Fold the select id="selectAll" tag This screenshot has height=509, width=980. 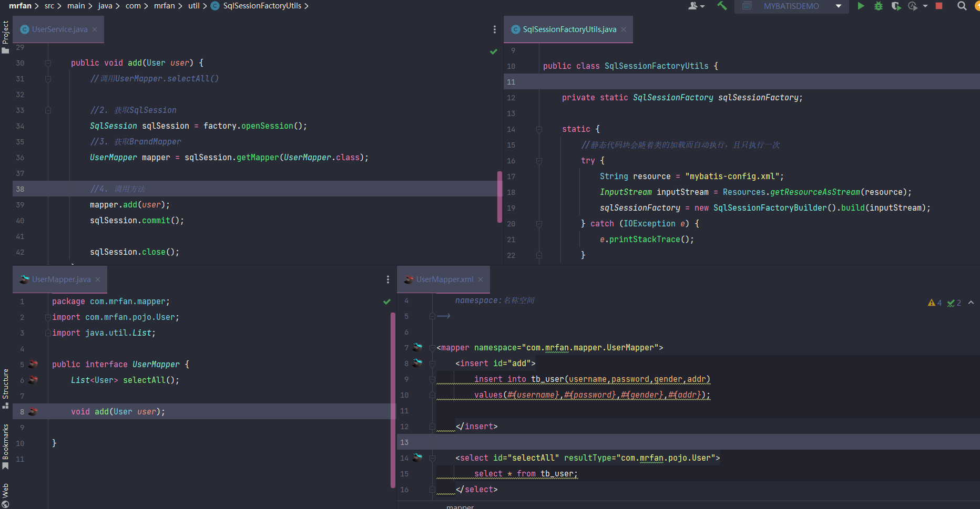pyautogui.click(x=432, y=458)
